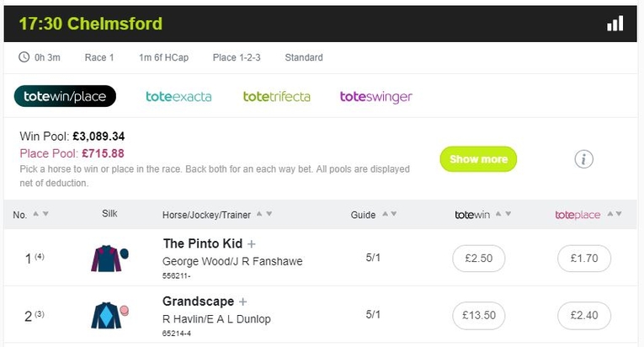
Task: Select £1.70 toteplace for The Pinto Kid
Action: click(584, 259)
